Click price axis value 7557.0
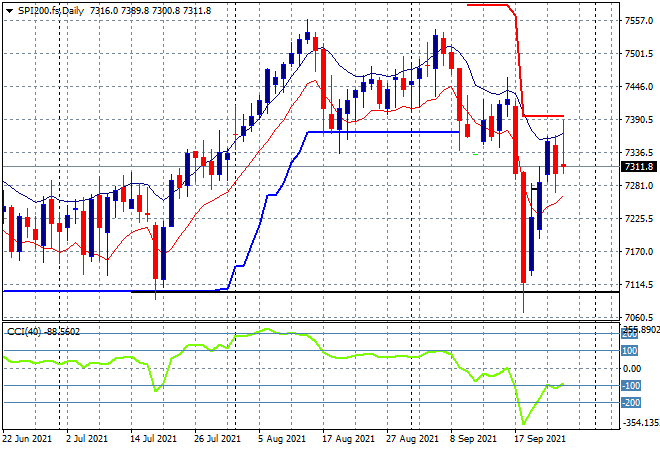This screenshot has width=660, height=450. point(639,21)
